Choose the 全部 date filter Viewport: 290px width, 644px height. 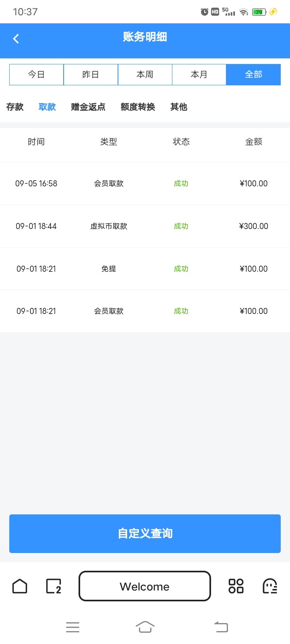253,74
